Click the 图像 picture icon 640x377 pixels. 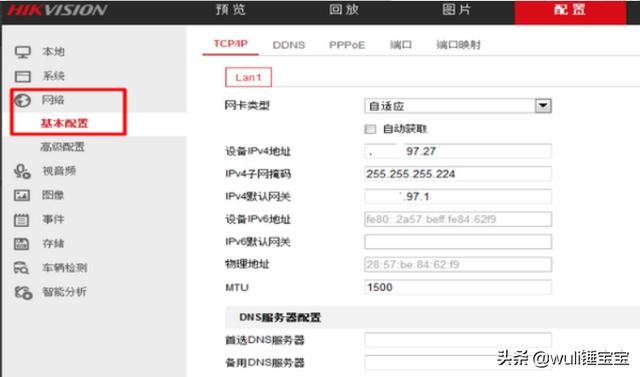click(x=22, y=195)
